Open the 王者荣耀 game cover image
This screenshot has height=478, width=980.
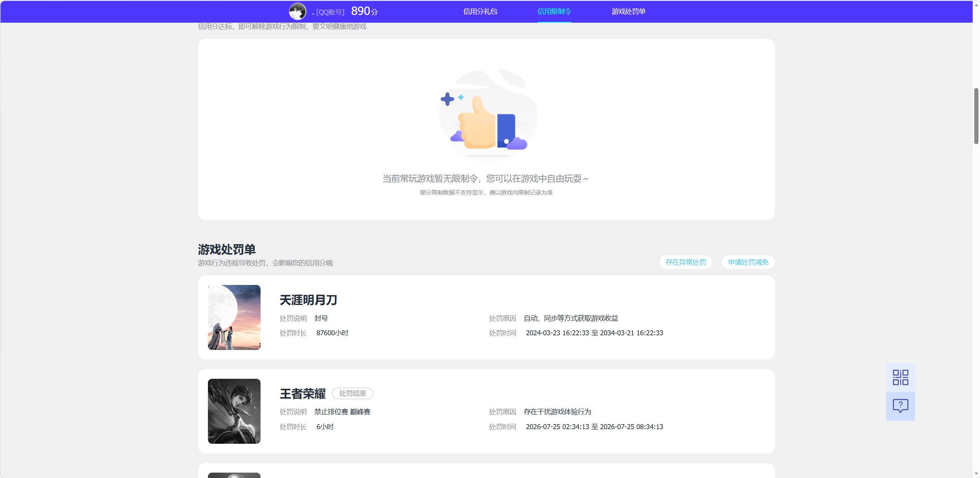pyautogui.click(x=234, y=411)
